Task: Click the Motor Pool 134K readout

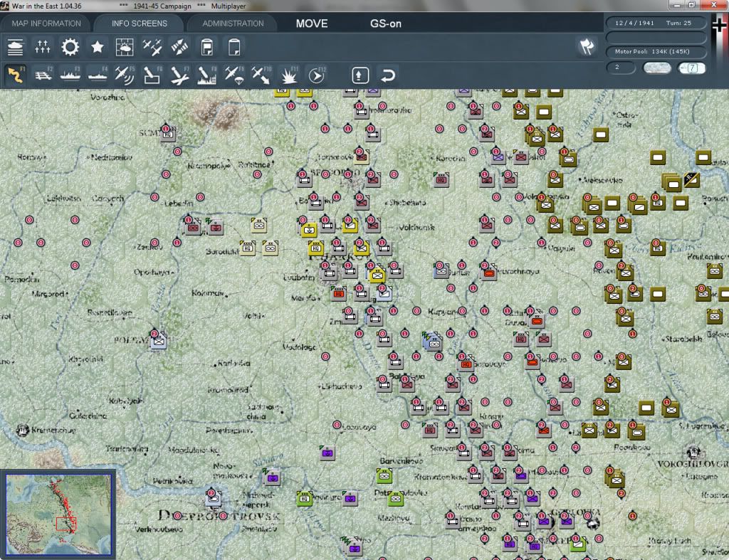Action: pyautogui.click(x=656, y=51)
